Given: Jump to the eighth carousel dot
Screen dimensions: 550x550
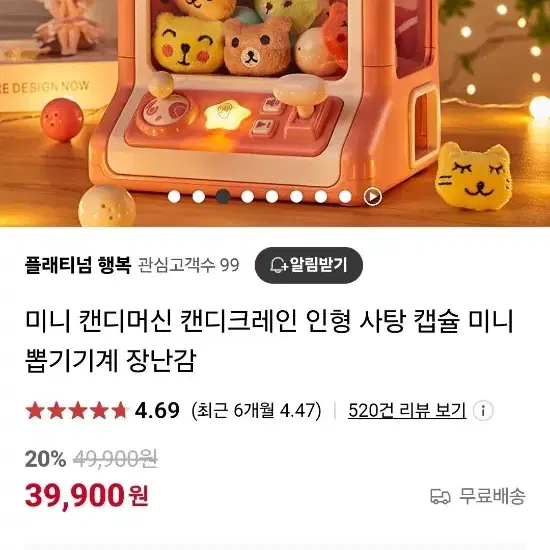Looking at the screenshot, I should (x=345, y=196).
